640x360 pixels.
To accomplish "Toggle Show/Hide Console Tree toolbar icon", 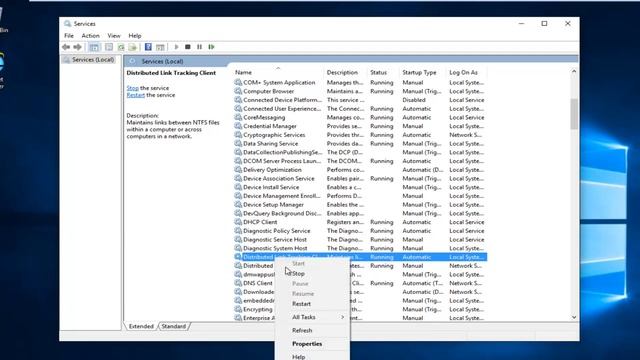I will pyautogui.click(x=94, y=47).
